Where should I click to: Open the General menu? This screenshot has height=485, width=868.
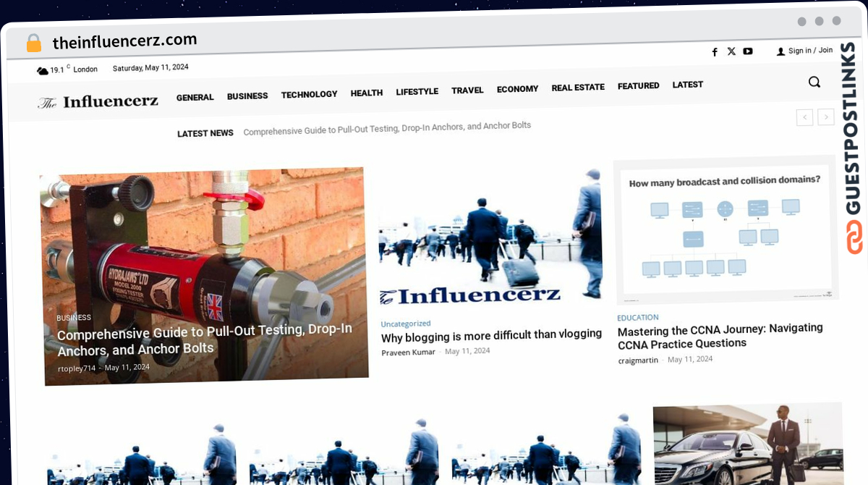click(x=195, y=97)
